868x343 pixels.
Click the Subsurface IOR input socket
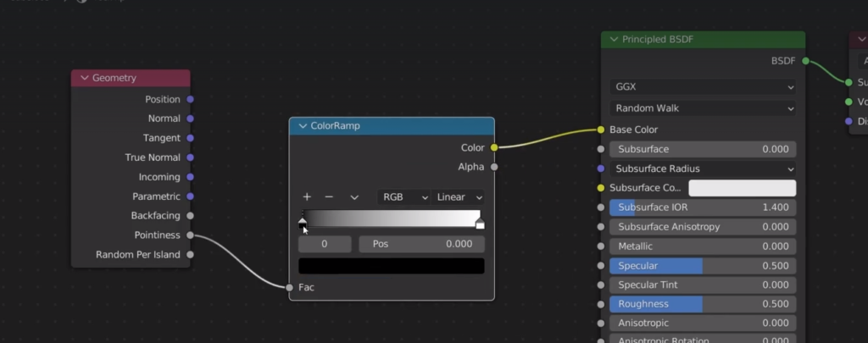click(601, 207)
